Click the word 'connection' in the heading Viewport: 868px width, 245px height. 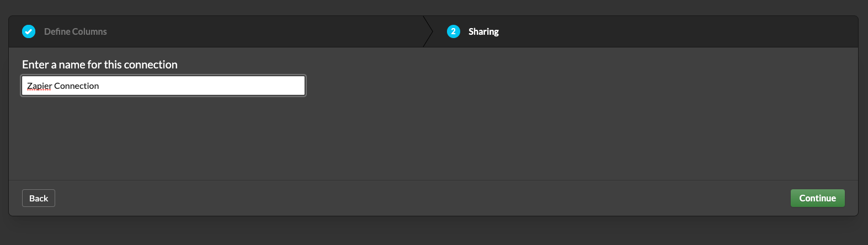(151, 65)
